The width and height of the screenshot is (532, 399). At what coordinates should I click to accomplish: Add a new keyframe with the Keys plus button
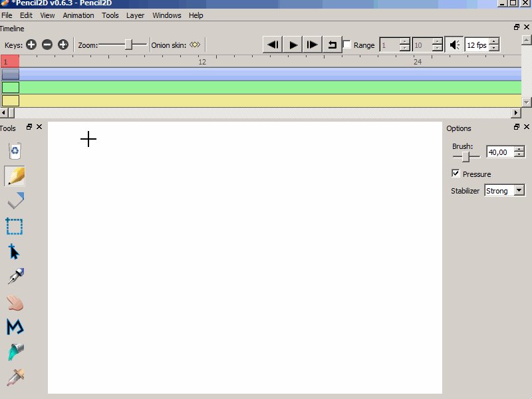pos(31,45)
